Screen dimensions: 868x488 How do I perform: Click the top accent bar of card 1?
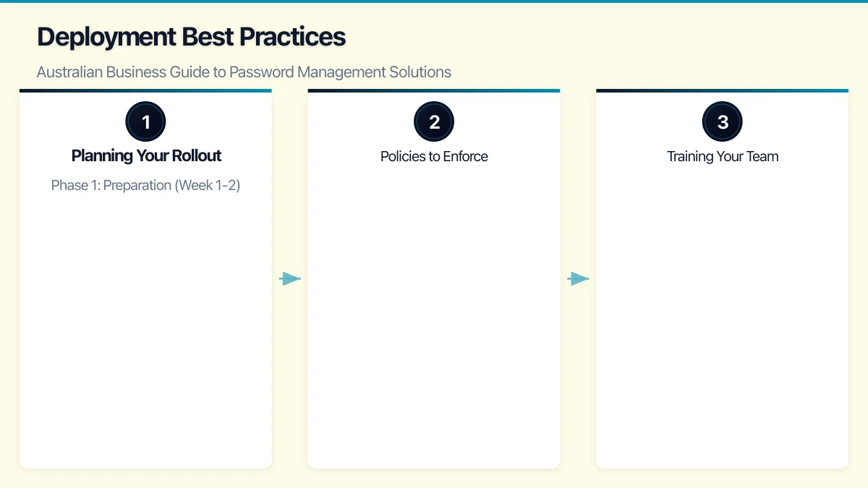[145, 91]
